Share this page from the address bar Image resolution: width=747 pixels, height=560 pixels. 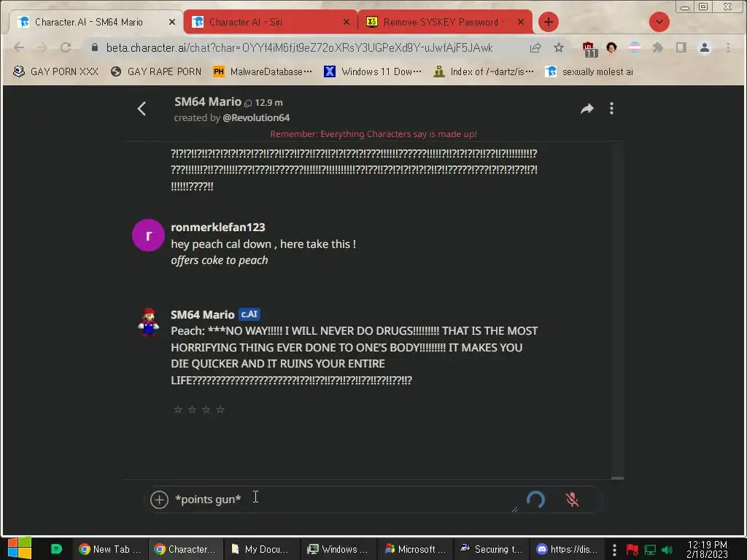pos(535,47)
